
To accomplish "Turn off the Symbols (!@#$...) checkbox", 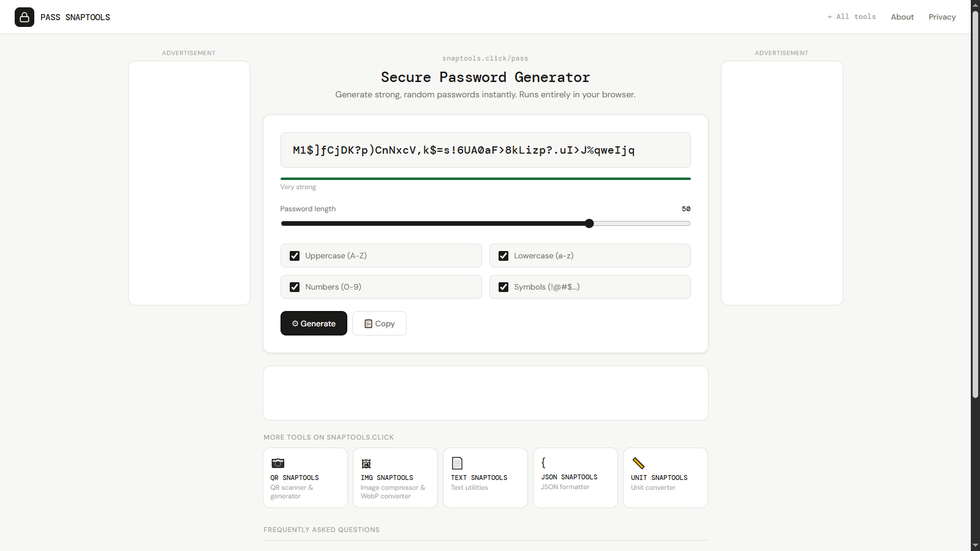I will pyautogui.click(x=503, y=287).
